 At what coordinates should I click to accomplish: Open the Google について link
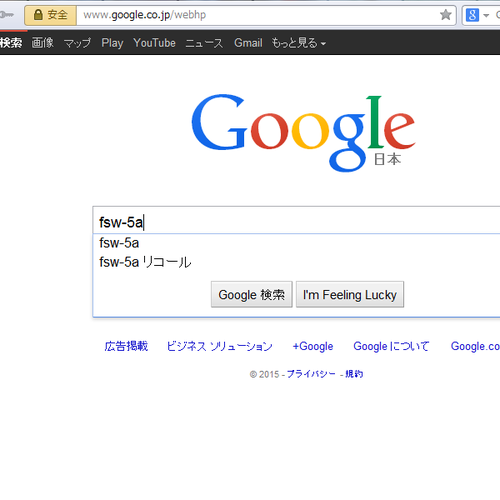[x=391, y=346]
